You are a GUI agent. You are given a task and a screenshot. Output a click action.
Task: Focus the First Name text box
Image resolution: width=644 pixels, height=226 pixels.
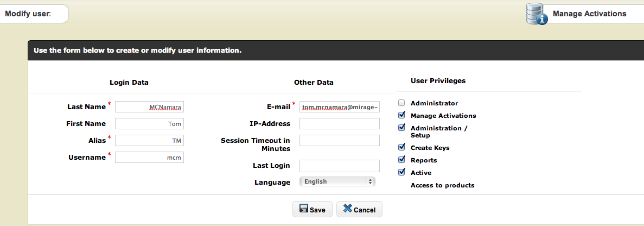(149, 124)
